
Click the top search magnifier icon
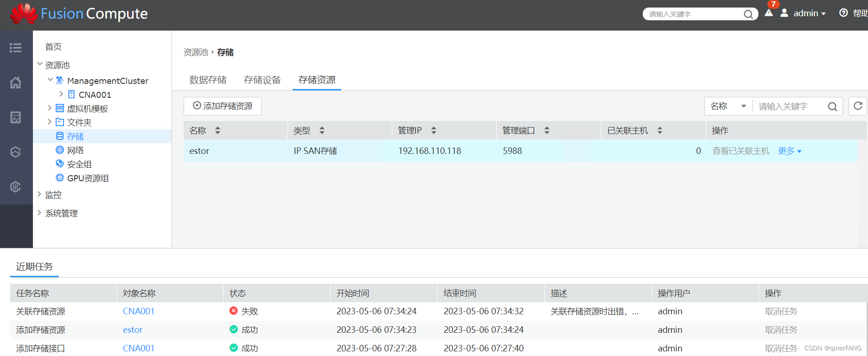[x=748, y=14]
